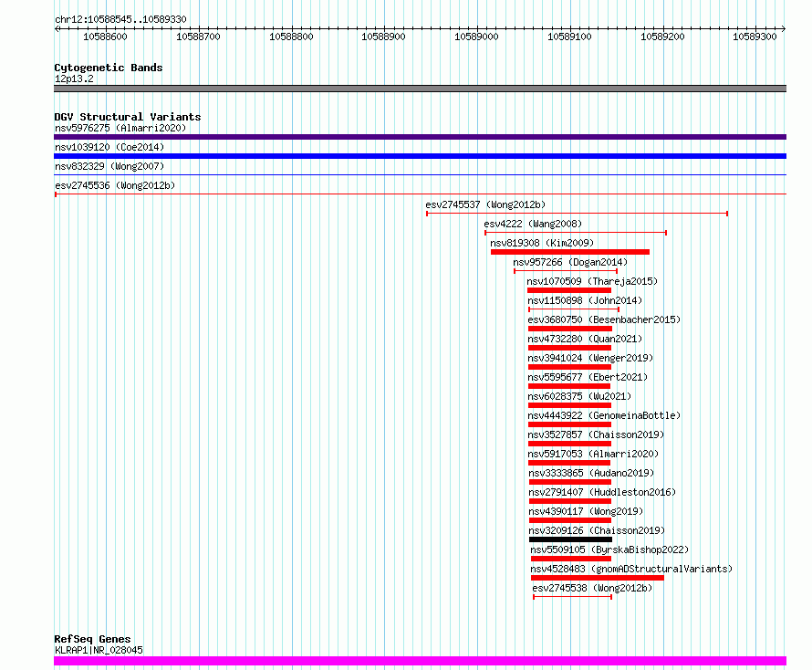812x670 pixels.
Task: Click ruler position 10588900
Action: 383,37
